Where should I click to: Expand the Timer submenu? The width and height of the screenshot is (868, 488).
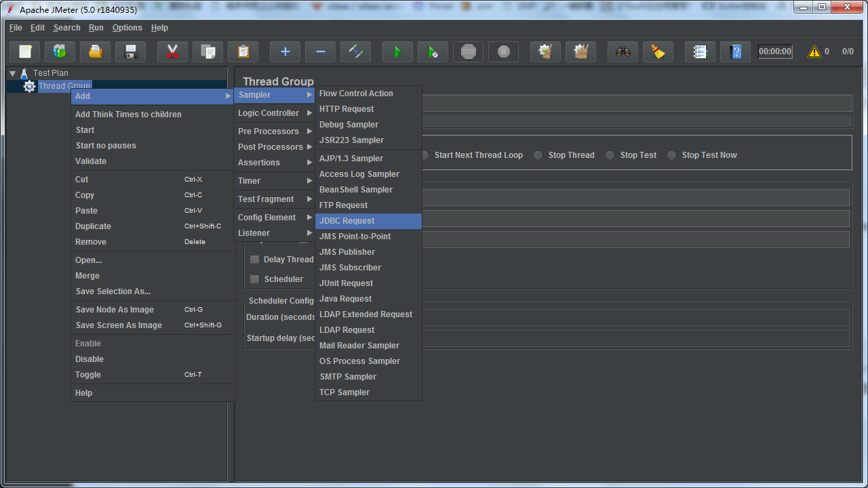point(275,181)
